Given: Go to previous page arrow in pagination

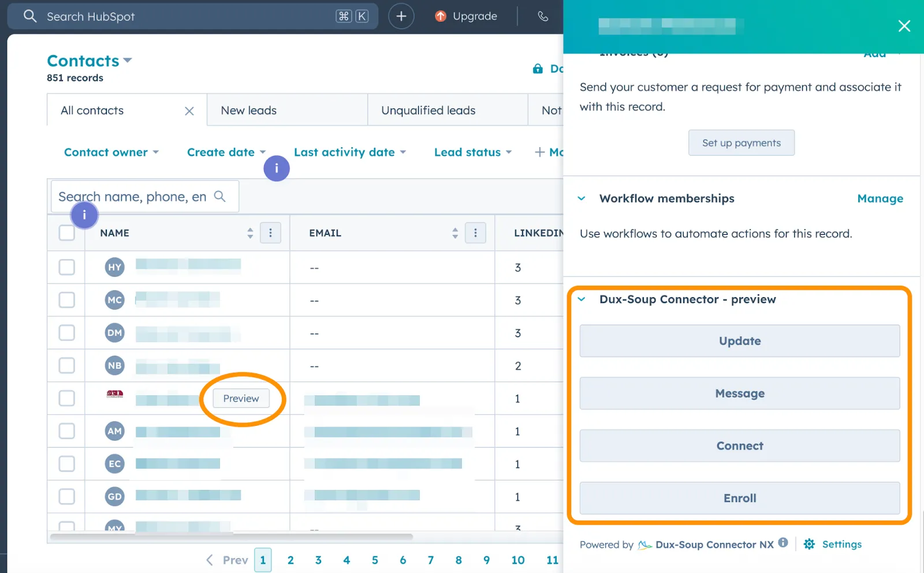Looking at the screenshot, I should (x=210, y=560).
